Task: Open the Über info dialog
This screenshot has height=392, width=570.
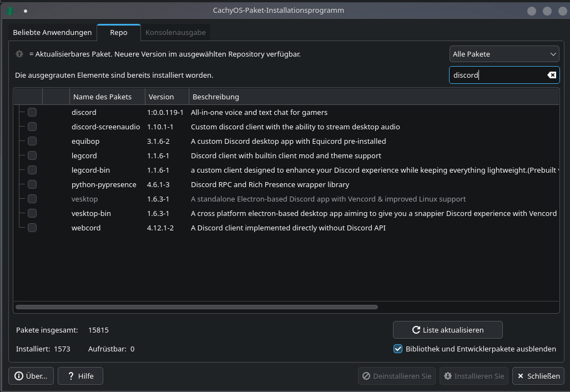Action: (31, 376)
